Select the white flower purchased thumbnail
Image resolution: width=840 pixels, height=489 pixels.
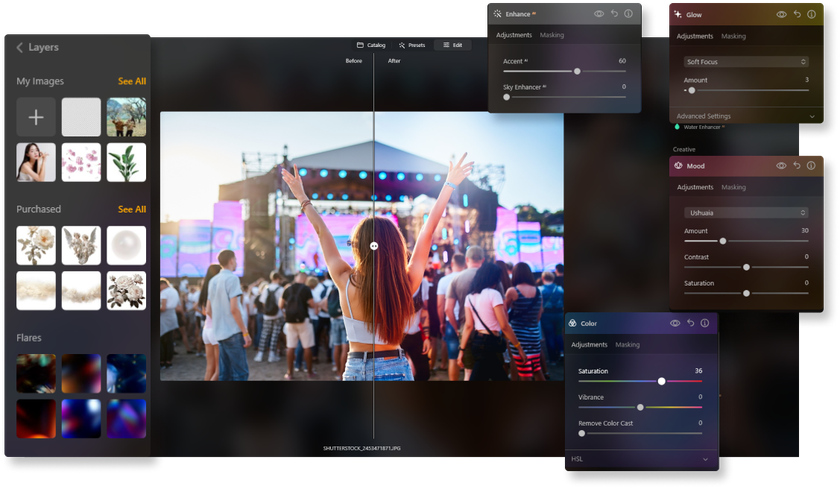click(x=36, y=245)
